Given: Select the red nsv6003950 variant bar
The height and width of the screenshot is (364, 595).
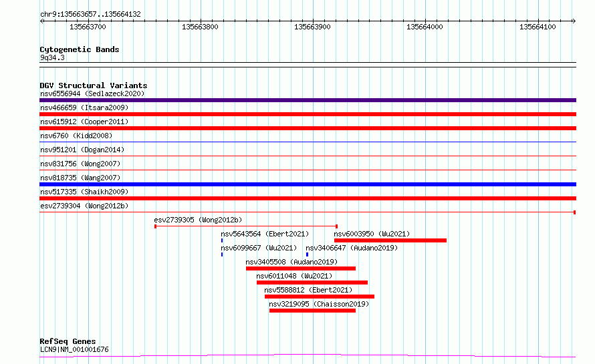Looking at the screenshot, I should tap(390, 240).
